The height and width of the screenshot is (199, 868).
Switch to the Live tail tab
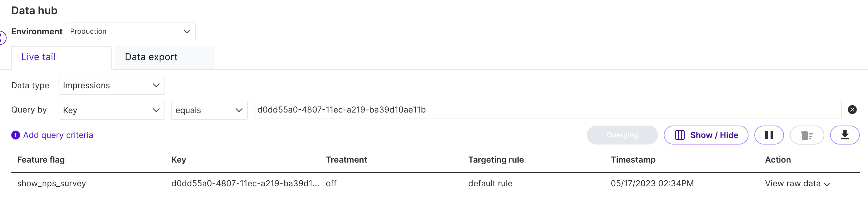click(38, 57)
